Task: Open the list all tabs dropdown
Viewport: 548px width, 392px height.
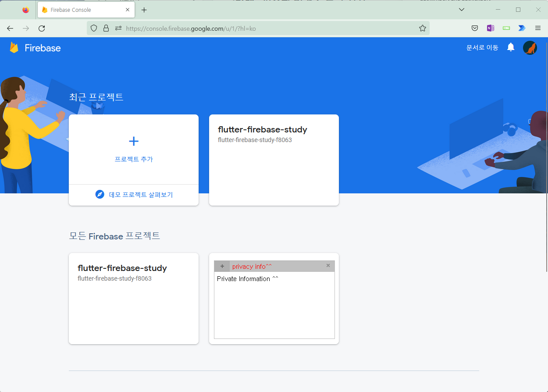Action: (462, 10)
